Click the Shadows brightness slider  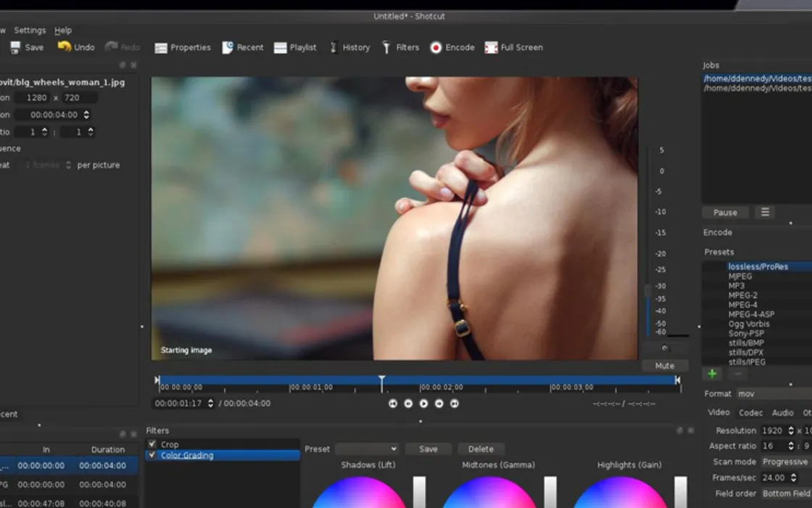419,492
